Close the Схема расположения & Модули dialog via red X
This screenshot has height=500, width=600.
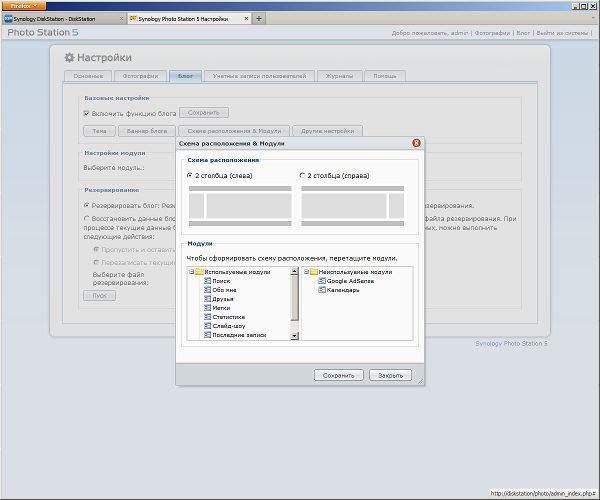pyautogui.click(x=416, y=143)
